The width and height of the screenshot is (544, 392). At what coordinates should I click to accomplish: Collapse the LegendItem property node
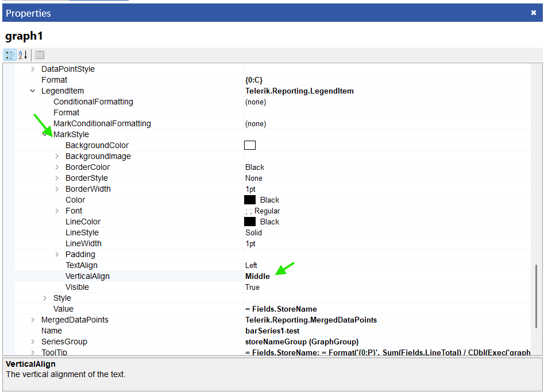pyautogui.click(x=33, y=91)
